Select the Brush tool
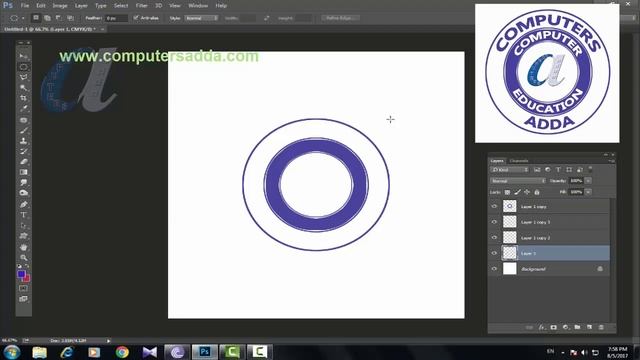640x360 pixels. (x=23, y=131)
